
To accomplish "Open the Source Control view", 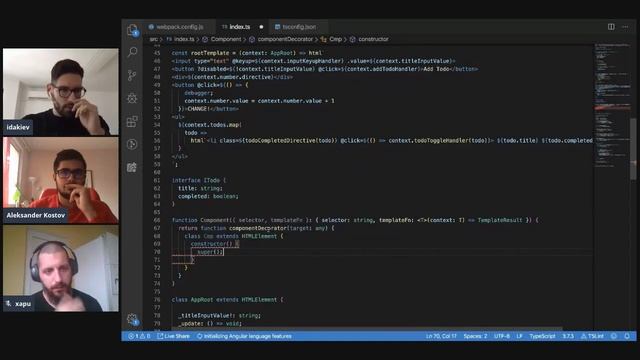I will pyautogui.click(x=132, y=75).
